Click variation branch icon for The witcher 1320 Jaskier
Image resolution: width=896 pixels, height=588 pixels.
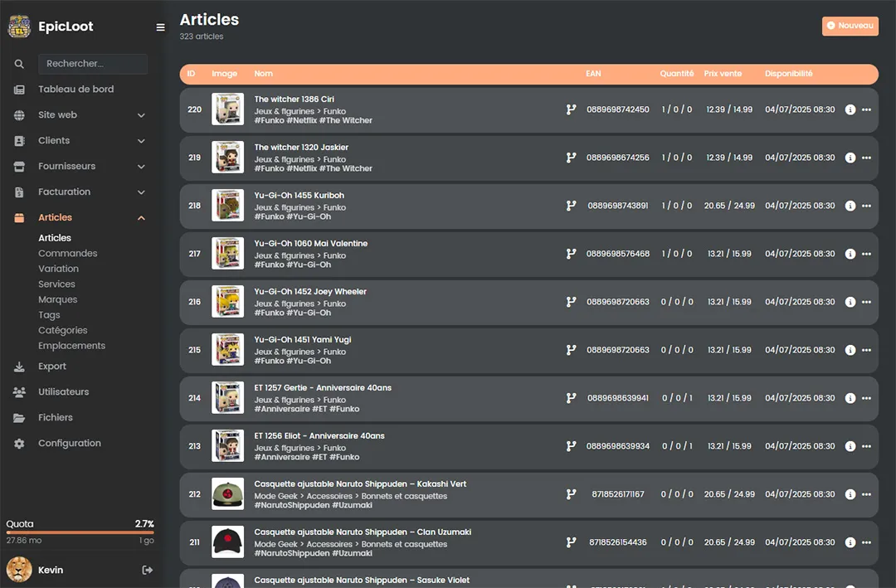point(571,158)
